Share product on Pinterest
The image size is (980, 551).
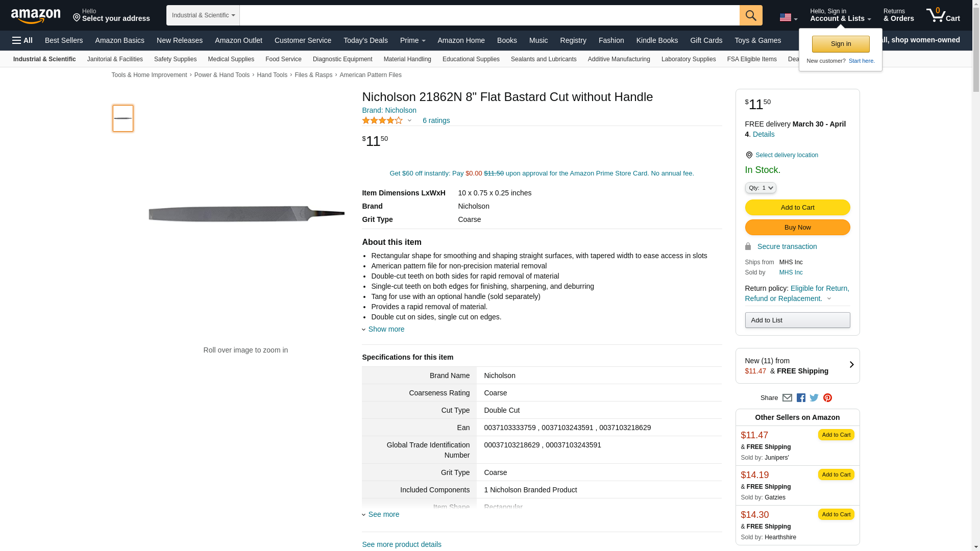(827, 398)
